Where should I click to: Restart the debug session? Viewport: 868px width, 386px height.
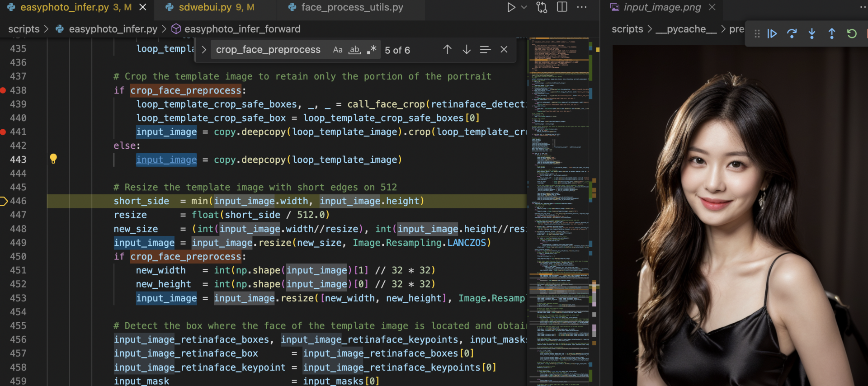[x=852, y=33]
